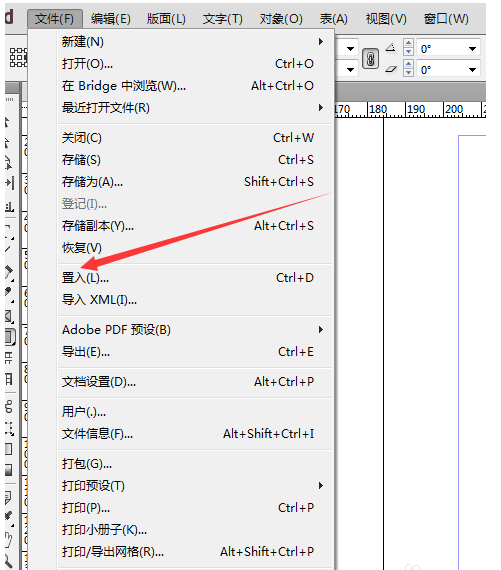Select 导出(E)... menu item
The width and height of the screenshot is (501, 570).
coord(195,352)
